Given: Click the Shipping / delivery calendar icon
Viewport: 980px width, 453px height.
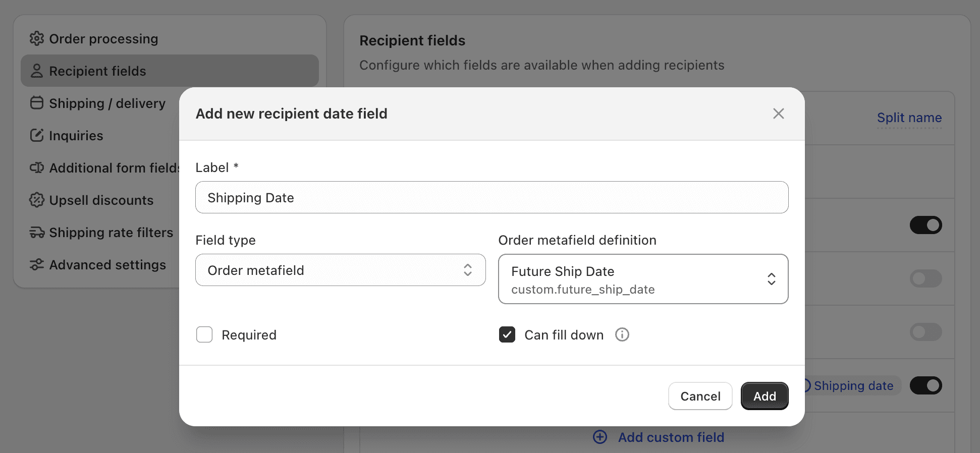Looking at the screenshot, I should click(x=37, y=103).
